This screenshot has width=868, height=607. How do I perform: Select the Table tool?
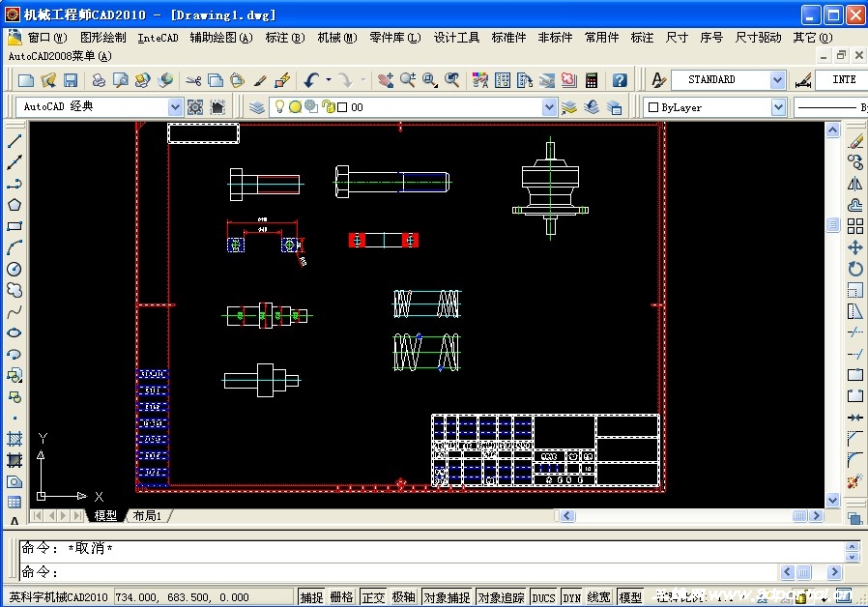click(x=14, y=503)
